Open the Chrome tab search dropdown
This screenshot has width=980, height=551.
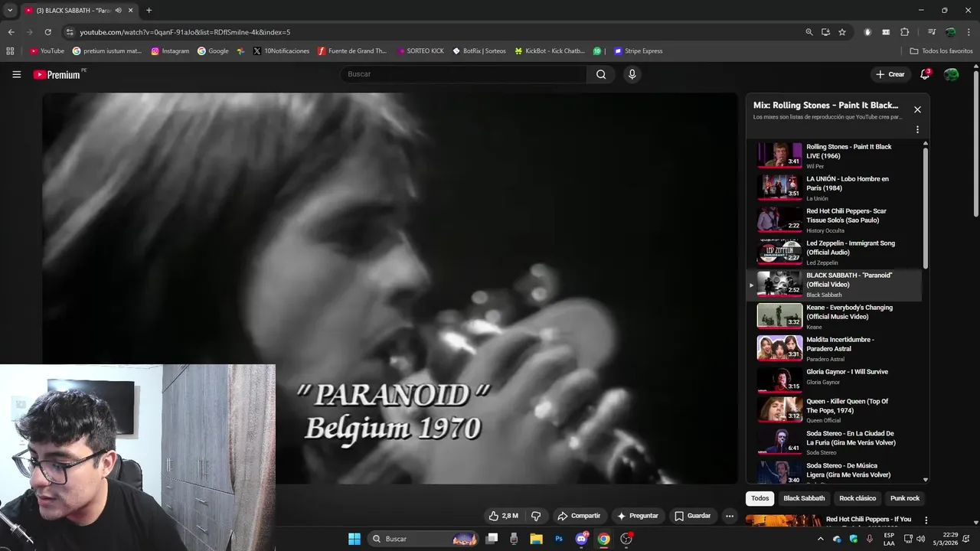[10, 11]
